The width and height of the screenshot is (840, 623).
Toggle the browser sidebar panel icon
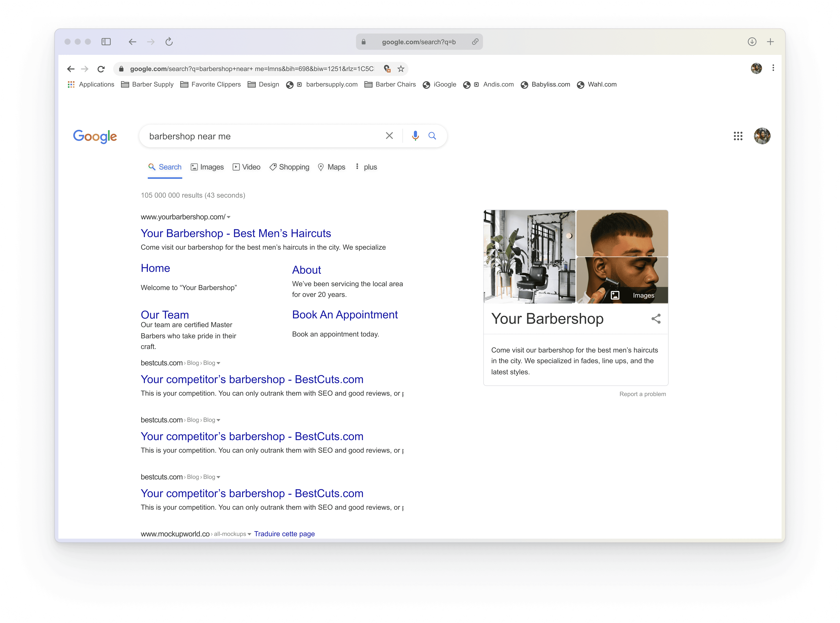(106, 42)
